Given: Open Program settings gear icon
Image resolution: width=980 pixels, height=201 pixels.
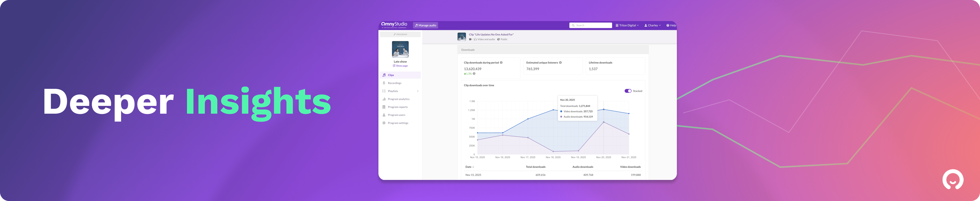Looking at the screenshot, I should [384, 123].
